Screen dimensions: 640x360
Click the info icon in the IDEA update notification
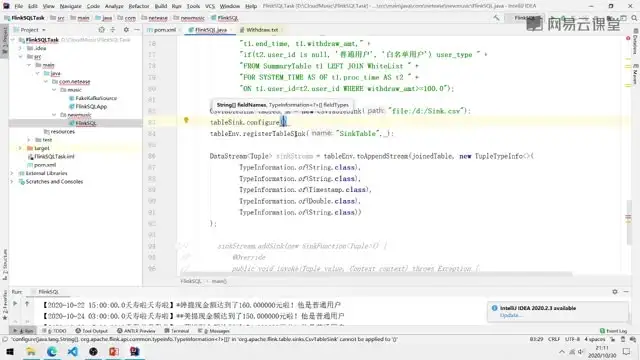[x=494, y=308]
